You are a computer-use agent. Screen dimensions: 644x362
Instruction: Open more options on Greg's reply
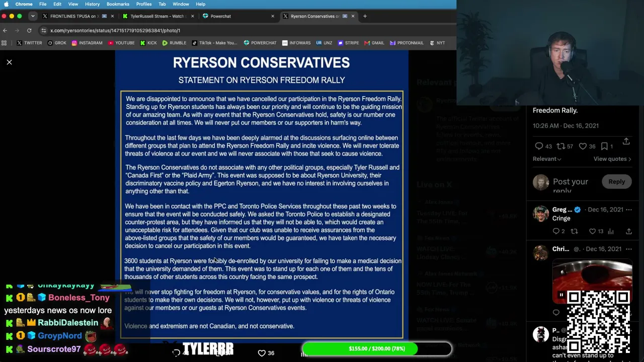click(x=628, y=210)
